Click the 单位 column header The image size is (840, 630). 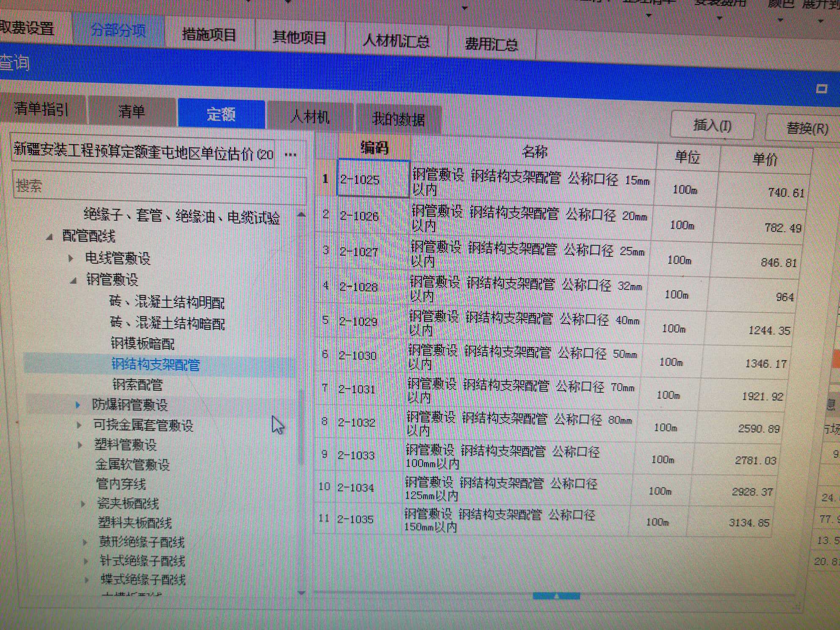pyautogui.click(x=688, y=157)
